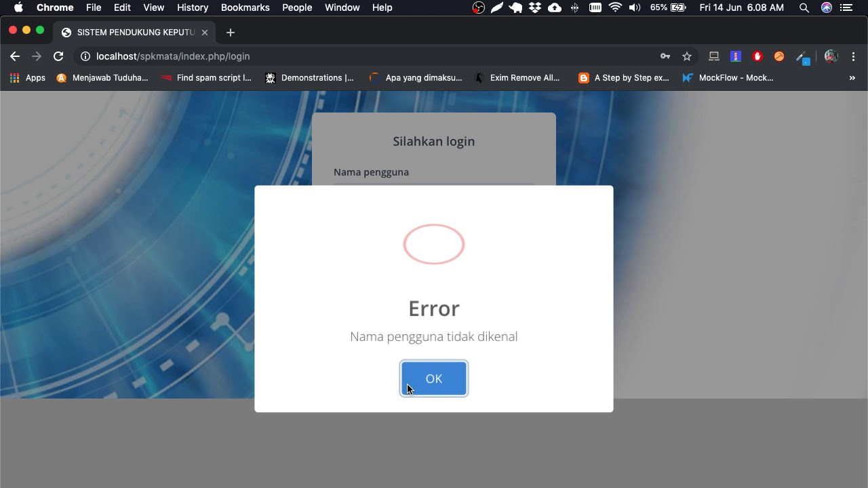The image size is (868, 488).
Task: Open Spotlight search
Action: (804, 7)
